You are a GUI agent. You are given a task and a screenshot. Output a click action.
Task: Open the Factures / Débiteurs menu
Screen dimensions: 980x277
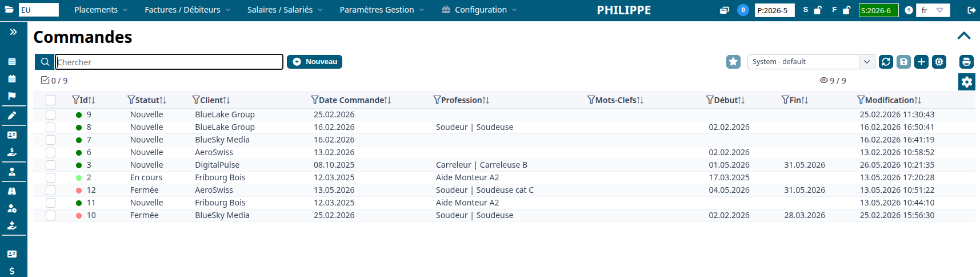tap(187, 10)
